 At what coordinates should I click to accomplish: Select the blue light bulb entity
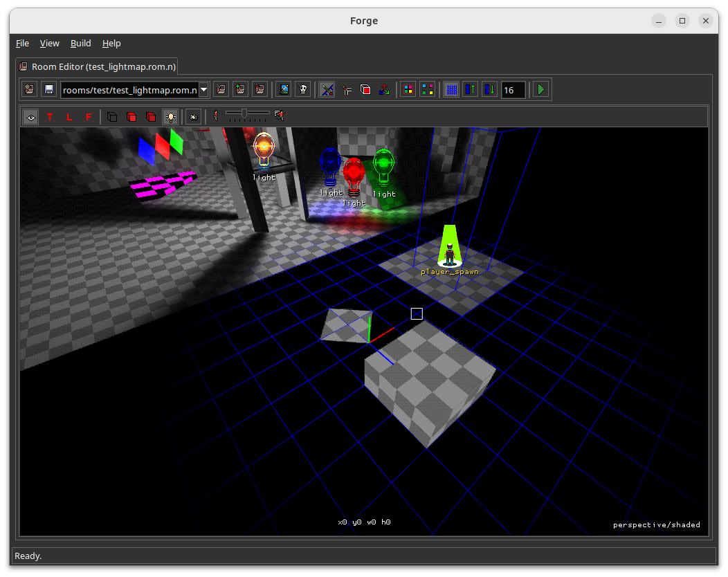pyautogui.click(x=330, y=167)
